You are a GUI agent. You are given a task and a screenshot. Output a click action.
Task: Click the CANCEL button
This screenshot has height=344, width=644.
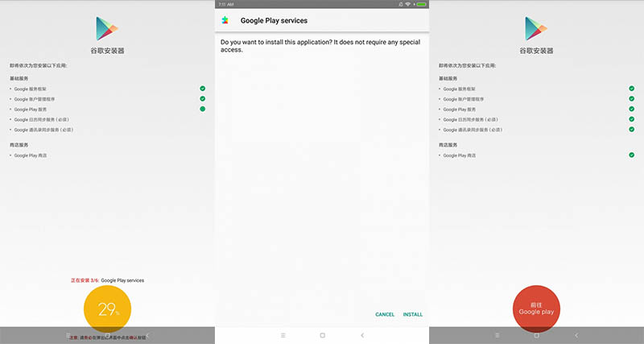(x=385, y=314)
